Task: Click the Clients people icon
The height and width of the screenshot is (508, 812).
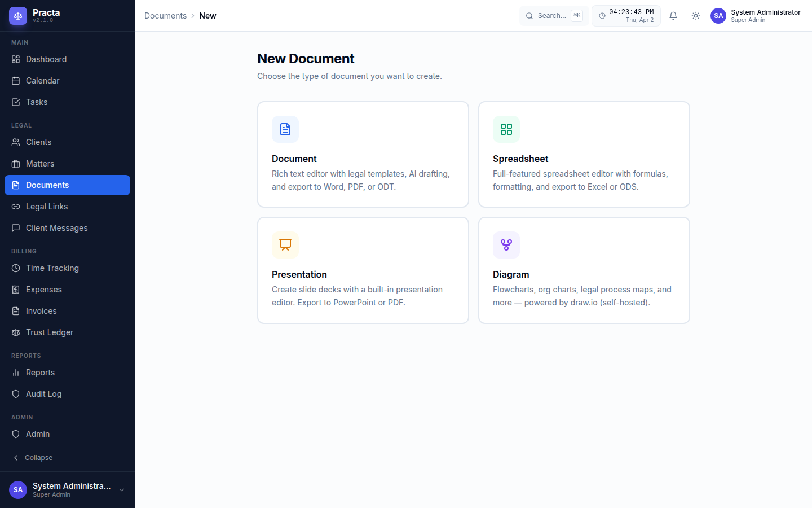Action: (16, 142)
